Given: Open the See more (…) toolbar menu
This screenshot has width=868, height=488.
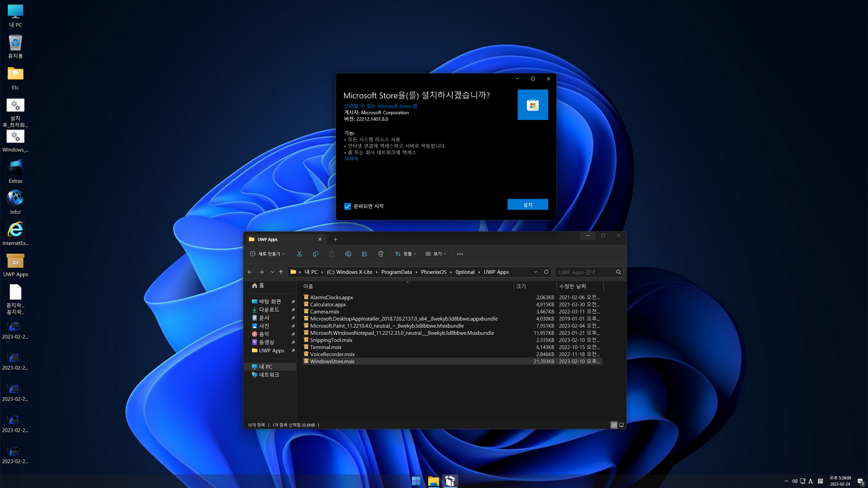Looking at the screenshot, I should (460, 254).
